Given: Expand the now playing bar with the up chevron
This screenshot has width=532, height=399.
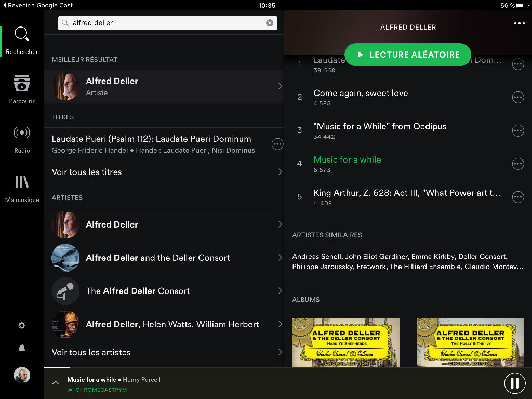Looking at the screenshot, I should coord(55,383).
